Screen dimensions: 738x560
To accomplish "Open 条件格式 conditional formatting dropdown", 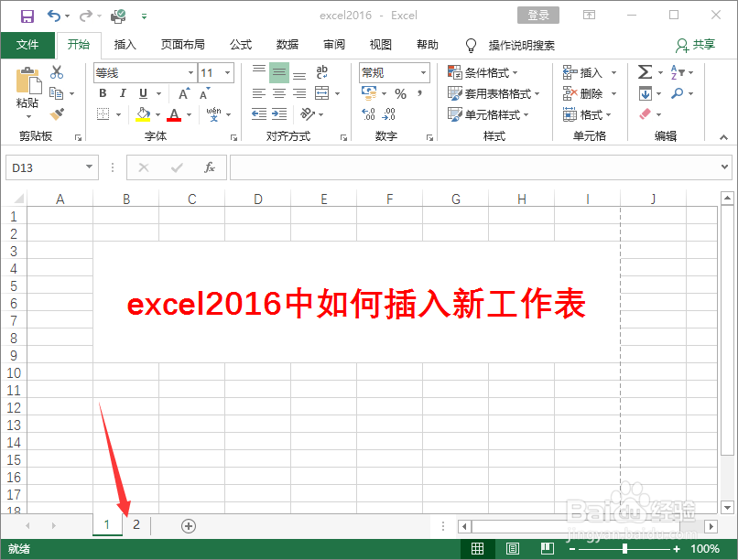I will pos(482,72).
